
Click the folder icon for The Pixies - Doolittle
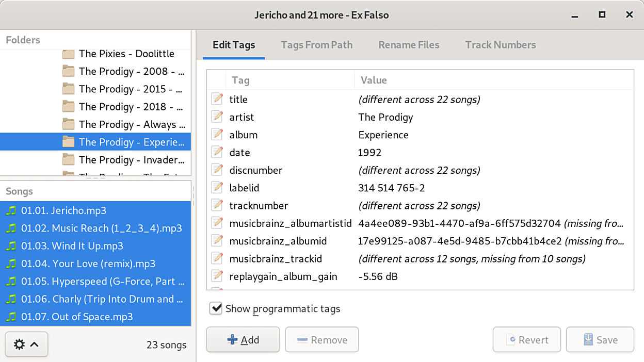click(x=68, y=54)
